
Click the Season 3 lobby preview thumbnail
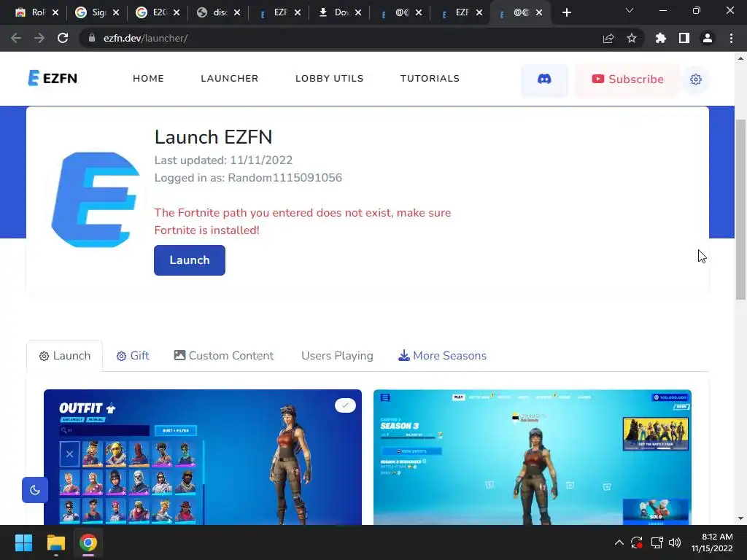[x=532, y=457]
